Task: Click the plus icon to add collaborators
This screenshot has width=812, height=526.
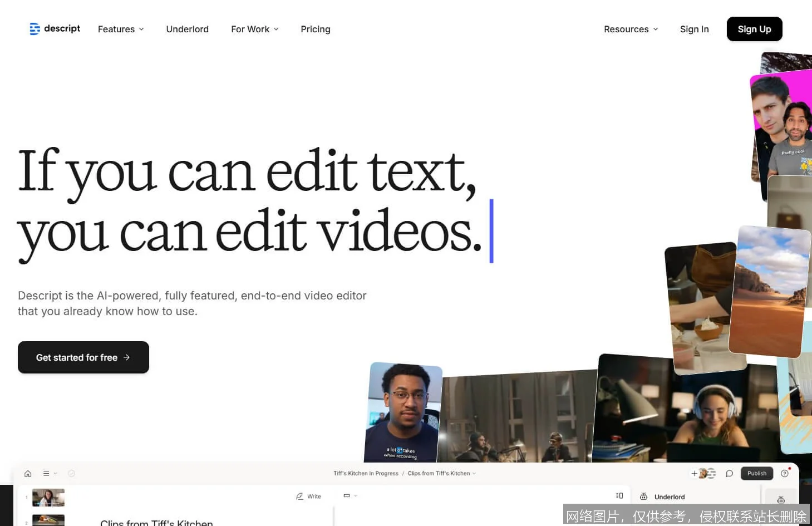Action: [694, 474]
